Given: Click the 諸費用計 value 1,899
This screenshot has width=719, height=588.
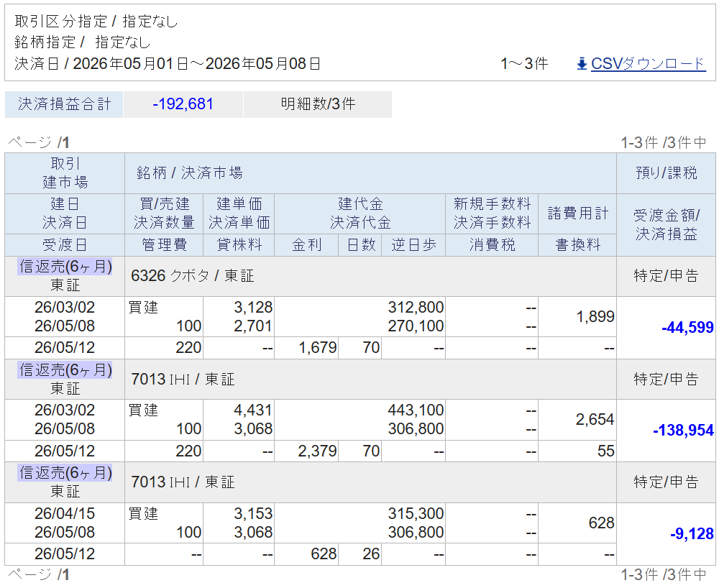Looking at the screenshot, I should click(595, 316).
